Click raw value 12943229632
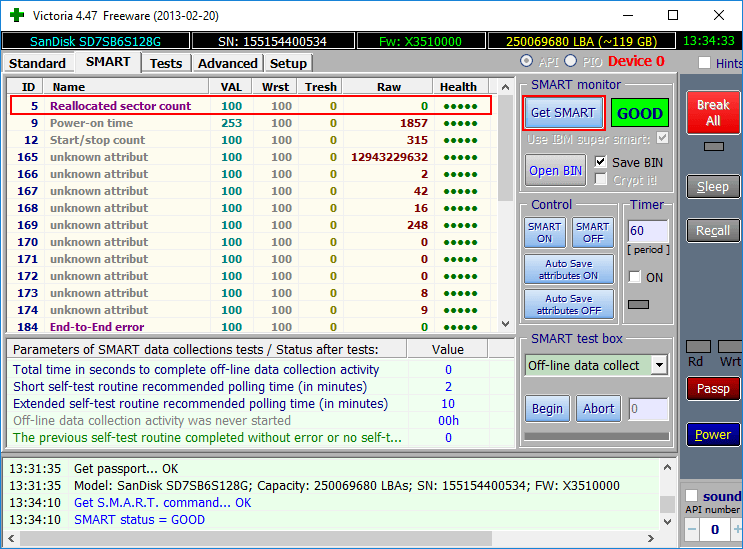743x549 pixels. pos(390,157)
